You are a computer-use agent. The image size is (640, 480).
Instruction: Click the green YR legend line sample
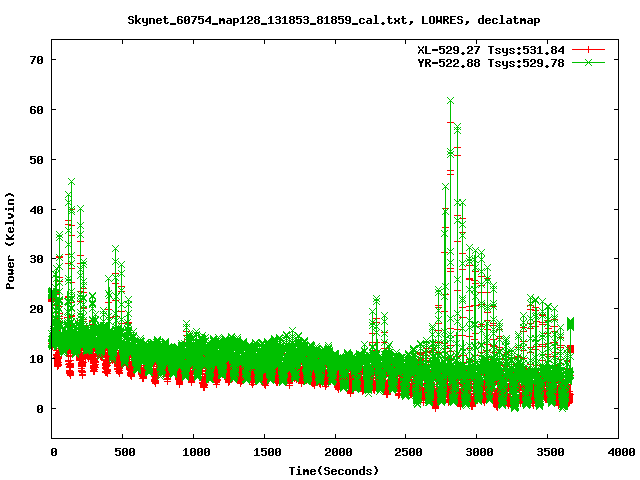[588, 62]
